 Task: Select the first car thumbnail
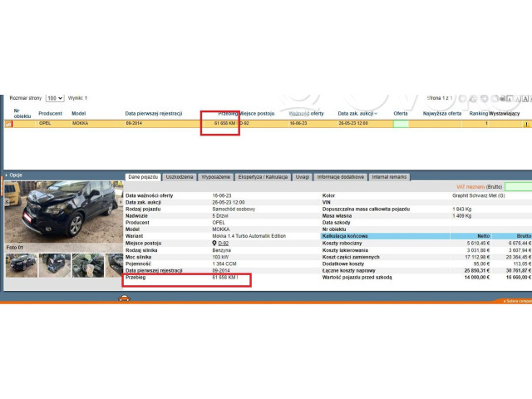pos(22,265)
